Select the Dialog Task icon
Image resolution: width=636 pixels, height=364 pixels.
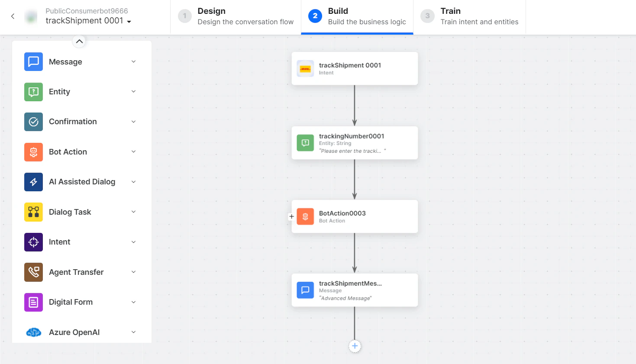click(x=33, y=212)
